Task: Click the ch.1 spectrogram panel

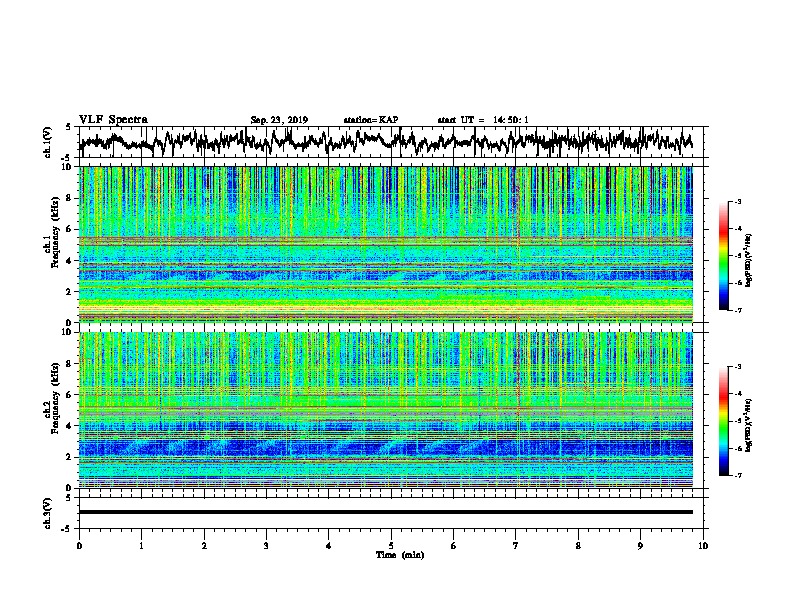Action: [x=385, y=244]
